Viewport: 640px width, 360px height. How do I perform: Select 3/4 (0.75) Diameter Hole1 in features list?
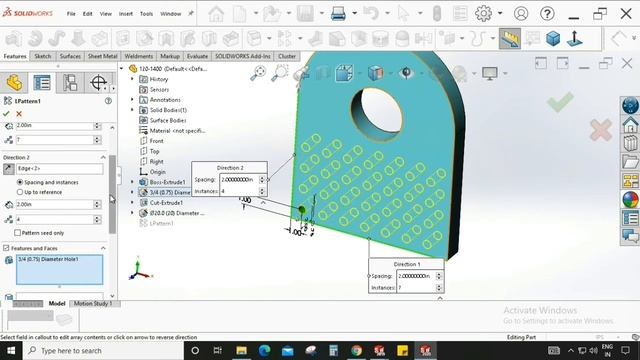[x=48, y=259]
